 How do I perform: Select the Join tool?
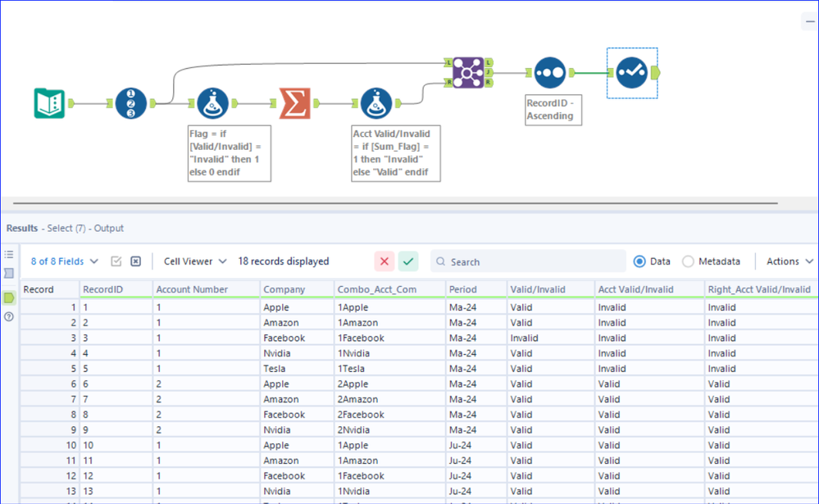(x=468, y=73)
